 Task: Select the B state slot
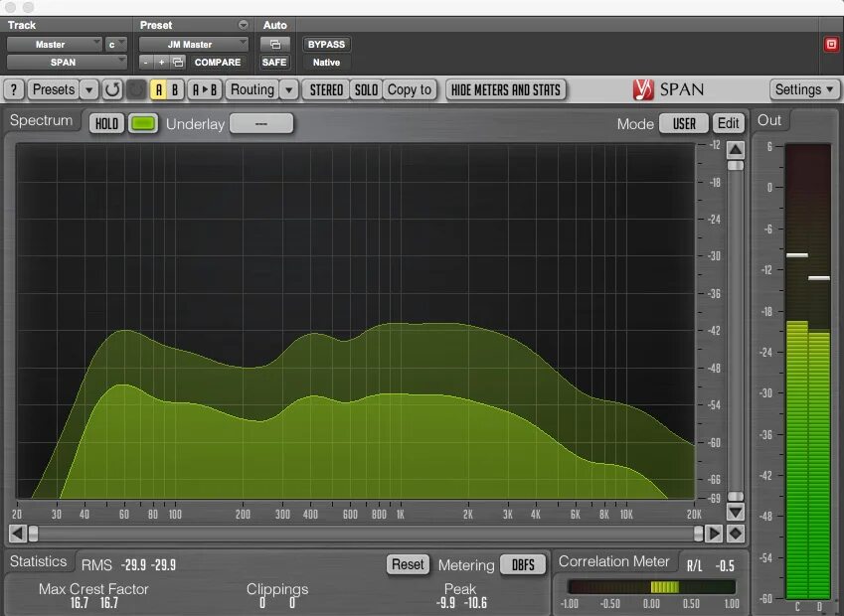pos(175,89)
